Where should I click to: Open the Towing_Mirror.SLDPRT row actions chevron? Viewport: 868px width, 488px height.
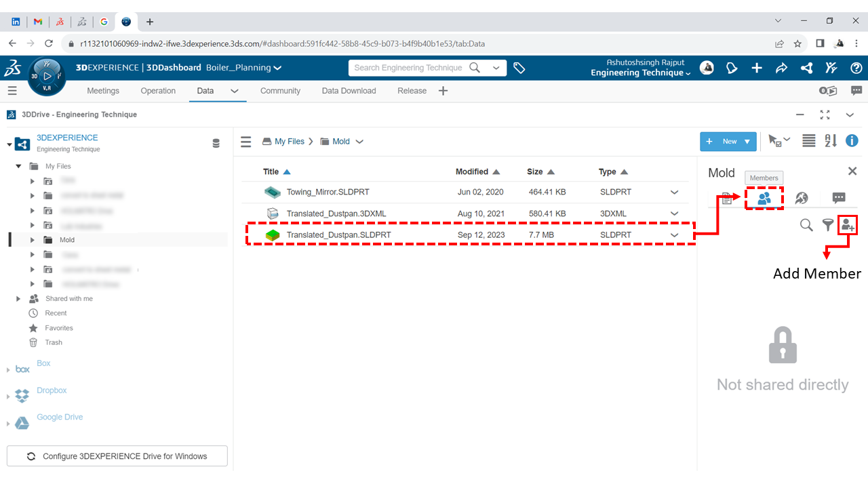[x=675, y=192]
